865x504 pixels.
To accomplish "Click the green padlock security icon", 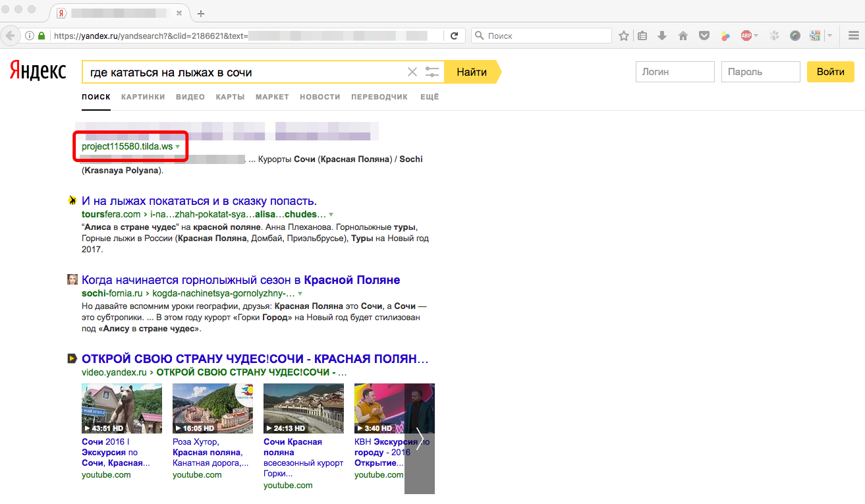I will coord(42,36).
